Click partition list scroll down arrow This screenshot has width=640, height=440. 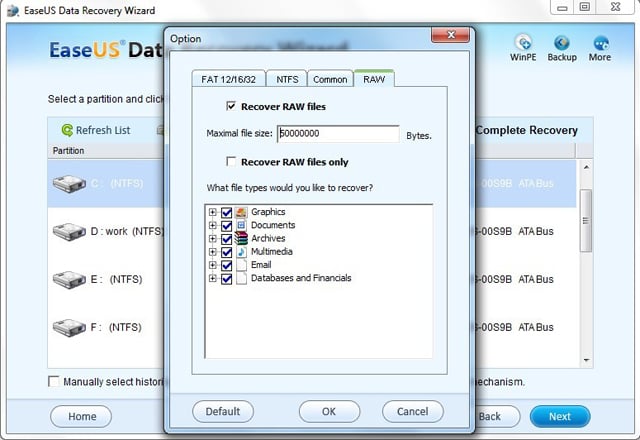pyautogui.click(x=586, y=360)
